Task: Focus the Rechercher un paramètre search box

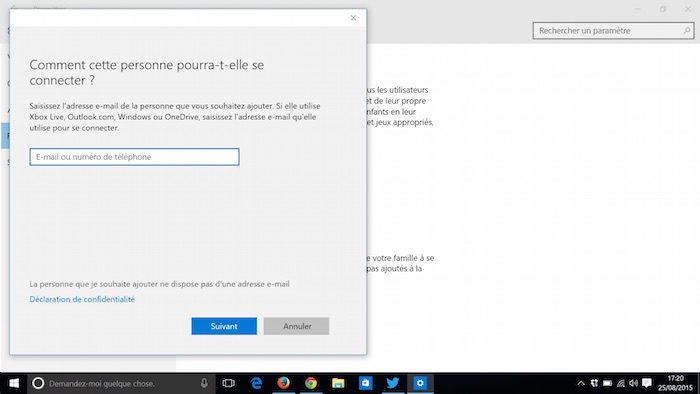Action: click(x=613, y=31)
